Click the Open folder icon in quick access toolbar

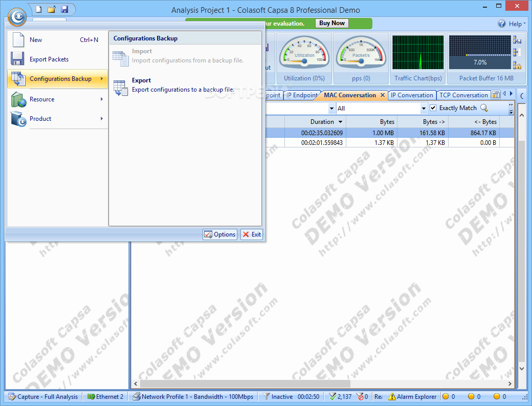click(51, 9)
